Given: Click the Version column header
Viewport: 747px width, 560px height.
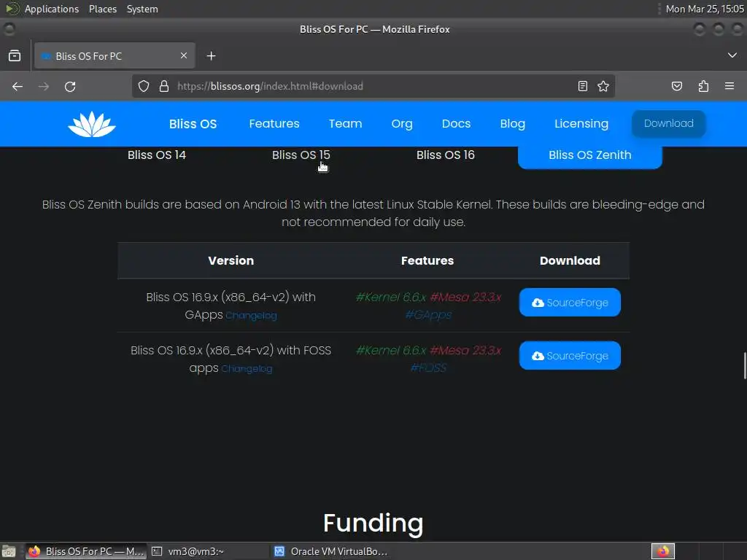Looking at the screenshot, I should (231, 260).
